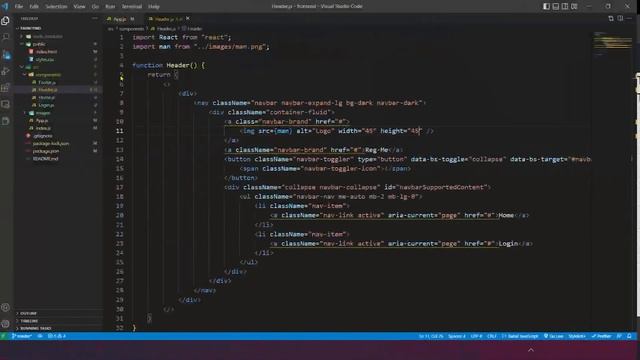Change line ending via CRLF status item
640x360 pixels.
tap(492, 336)
